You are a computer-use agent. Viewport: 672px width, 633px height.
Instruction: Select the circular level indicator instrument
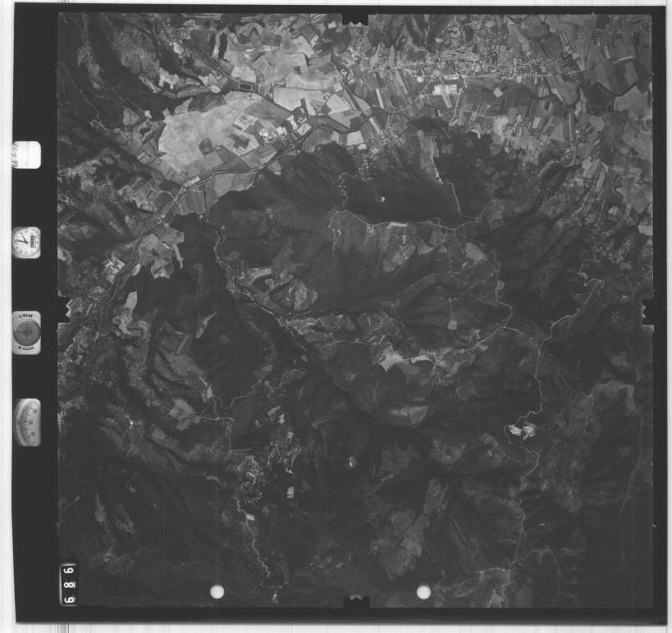[x=26, y=332]
